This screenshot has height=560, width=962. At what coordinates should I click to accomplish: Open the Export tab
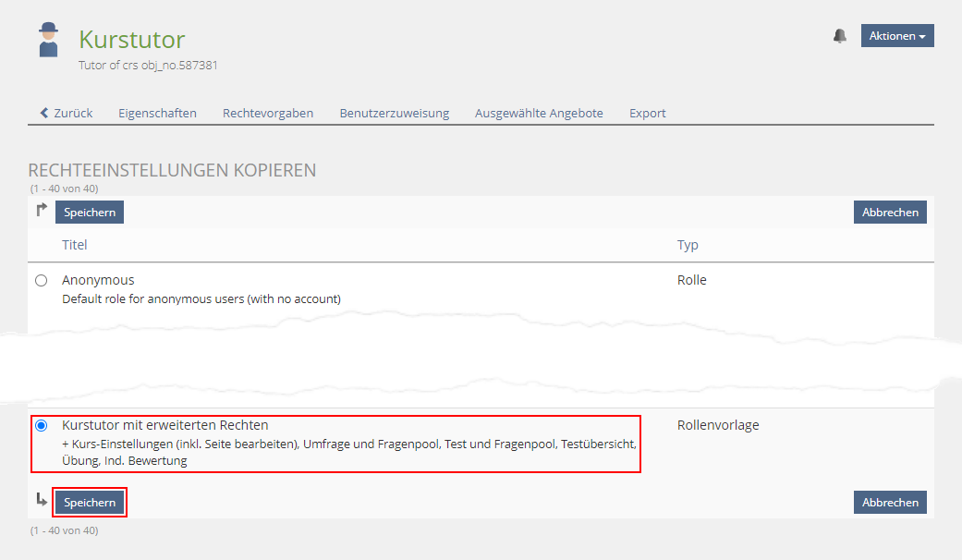pos(647,113)
